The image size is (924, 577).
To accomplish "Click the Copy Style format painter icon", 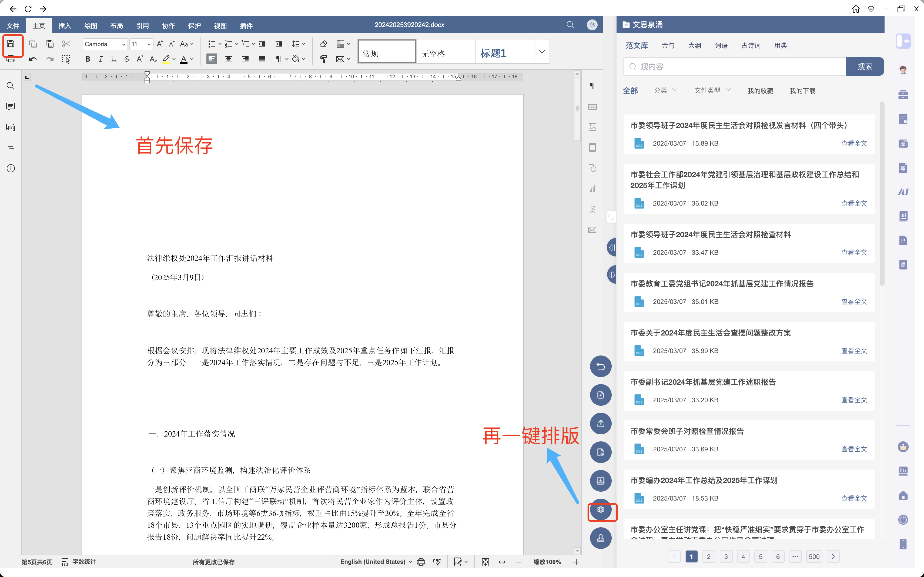I will (x=323, y=59).
